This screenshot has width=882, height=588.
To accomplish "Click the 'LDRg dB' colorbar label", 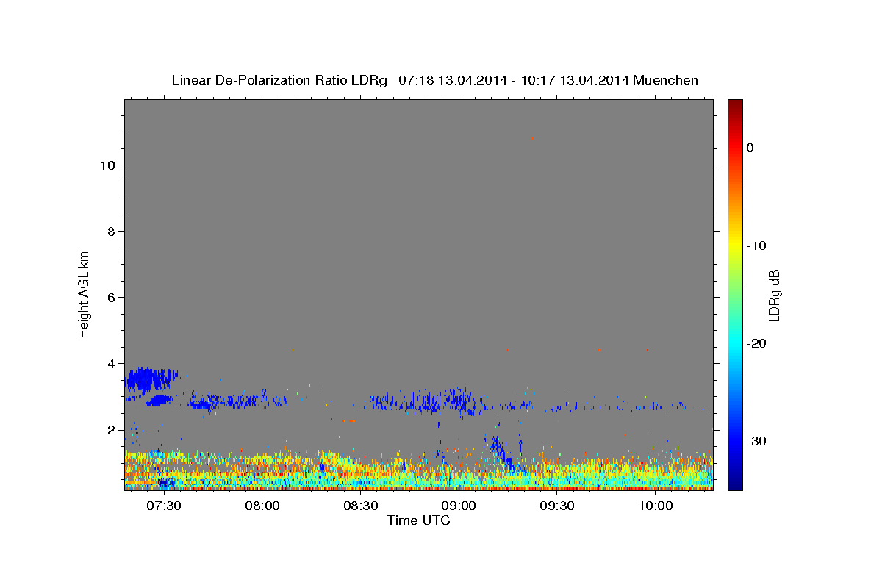I will (774, 295).
